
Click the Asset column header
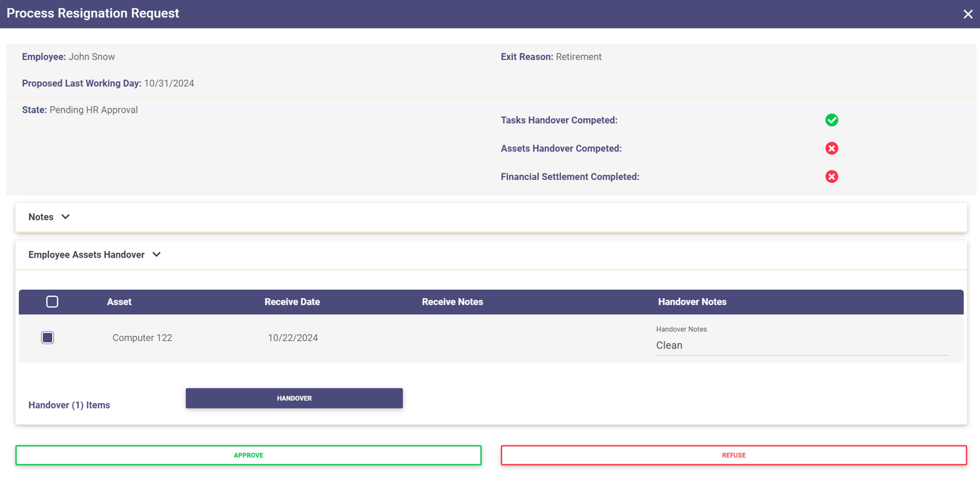[x=119, y=302]
